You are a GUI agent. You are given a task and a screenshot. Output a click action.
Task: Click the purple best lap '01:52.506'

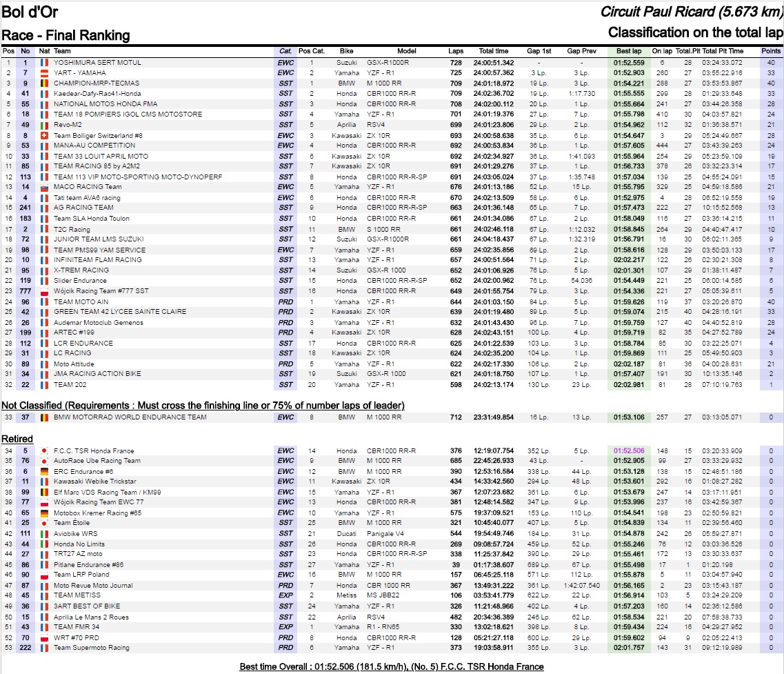pyautogui.click(x=629, y=451)
